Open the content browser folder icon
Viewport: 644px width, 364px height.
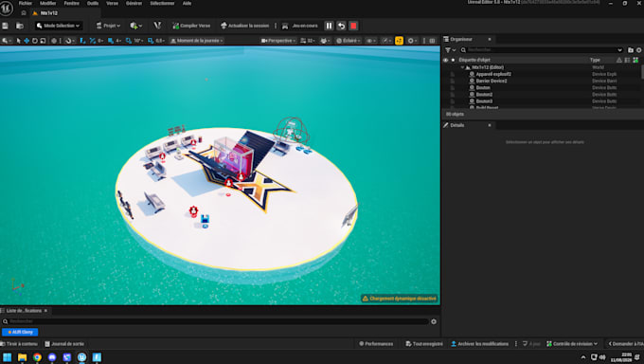[19, 26]
